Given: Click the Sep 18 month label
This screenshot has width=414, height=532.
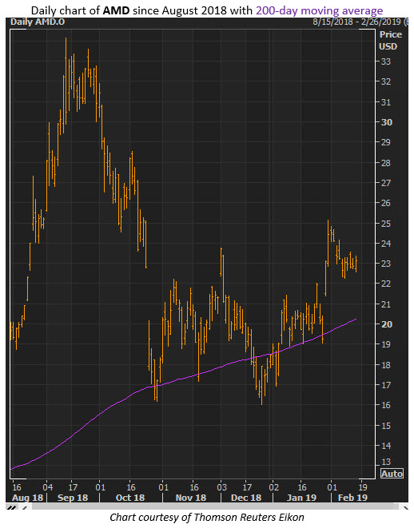Looking at the screenshot, I should (x=73, y=498).
